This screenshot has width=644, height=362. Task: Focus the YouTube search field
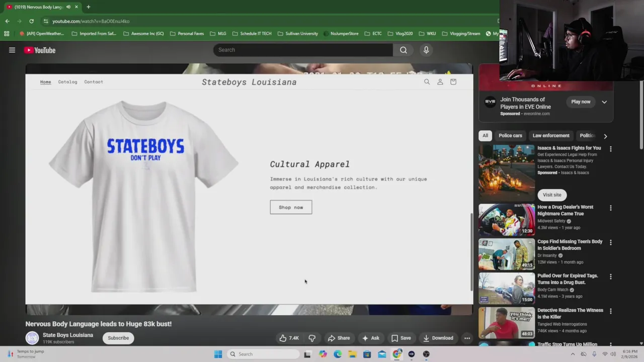click(x=303, y=50)
